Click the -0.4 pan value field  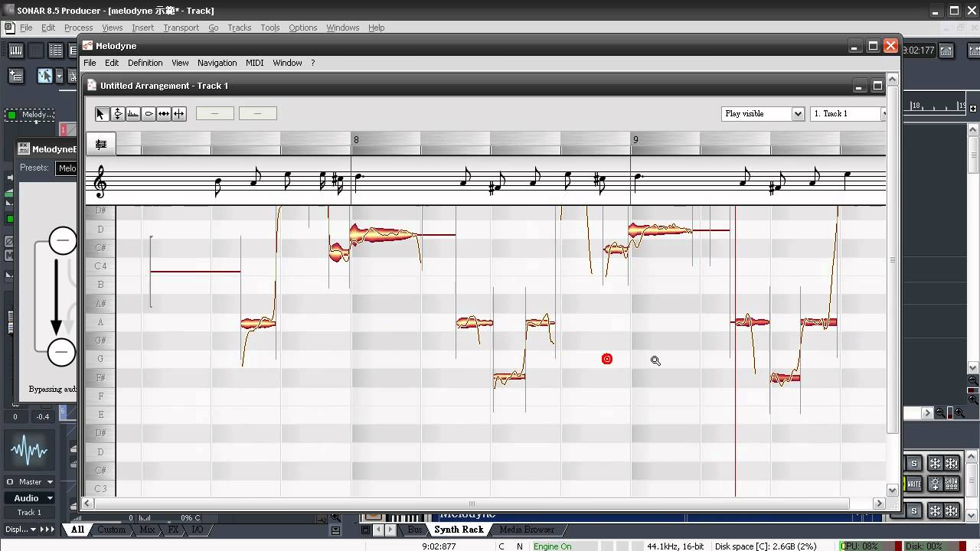[x=42, y=416]
